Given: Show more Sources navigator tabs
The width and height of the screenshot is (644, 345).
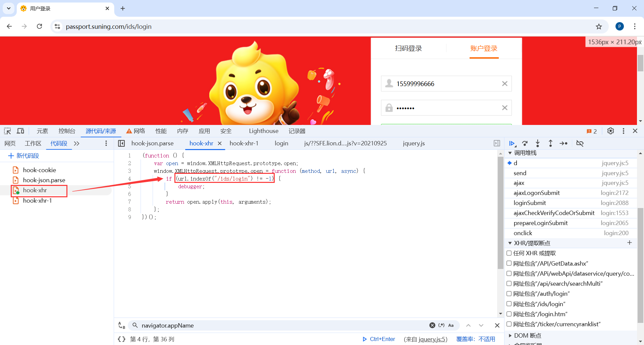Looking at the screenshot, I should point(76,143).
